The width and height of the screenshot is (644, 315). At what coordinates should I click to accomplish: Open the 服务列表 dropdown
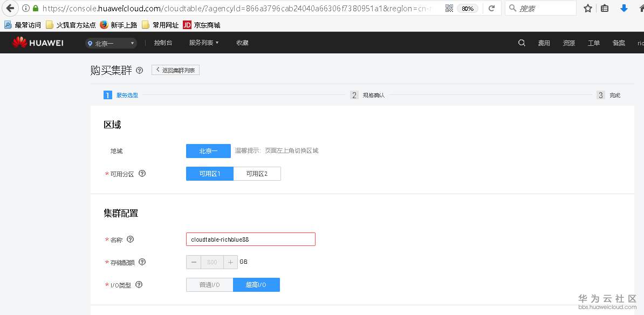203,42
